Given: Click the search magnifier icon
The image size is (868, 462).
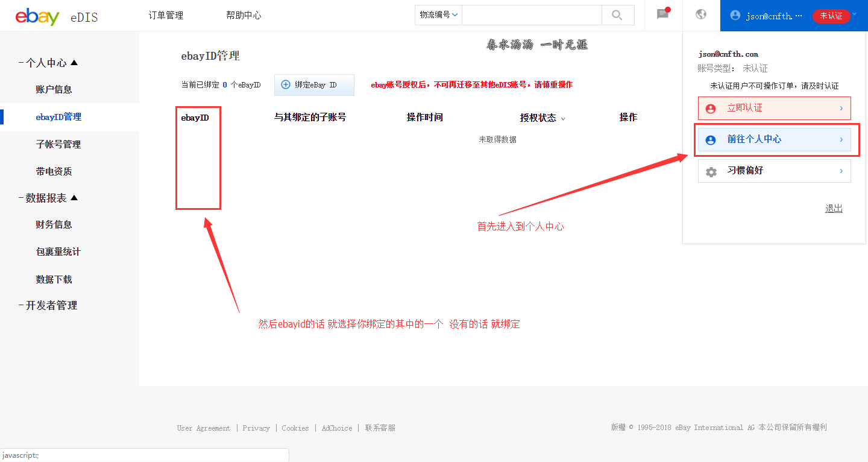Looking at the screenshot, I should click(617, 15).
